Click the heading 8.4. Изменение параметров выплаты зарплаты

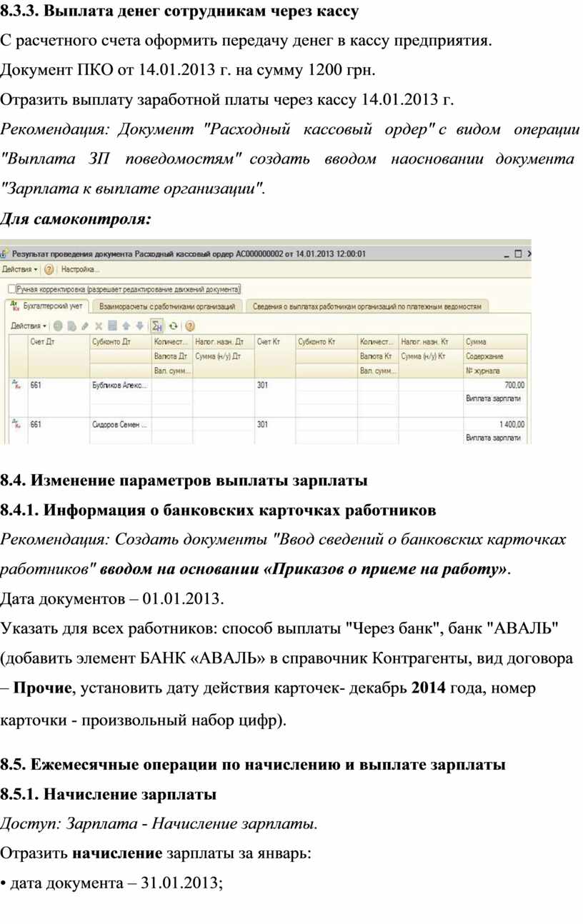184,481
